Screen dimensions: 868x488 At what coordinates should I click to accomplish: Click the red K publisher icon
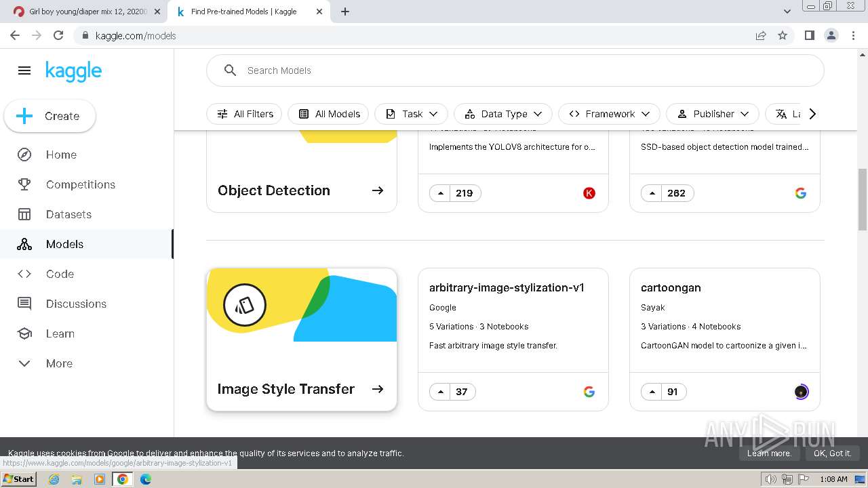click(589, 193)
